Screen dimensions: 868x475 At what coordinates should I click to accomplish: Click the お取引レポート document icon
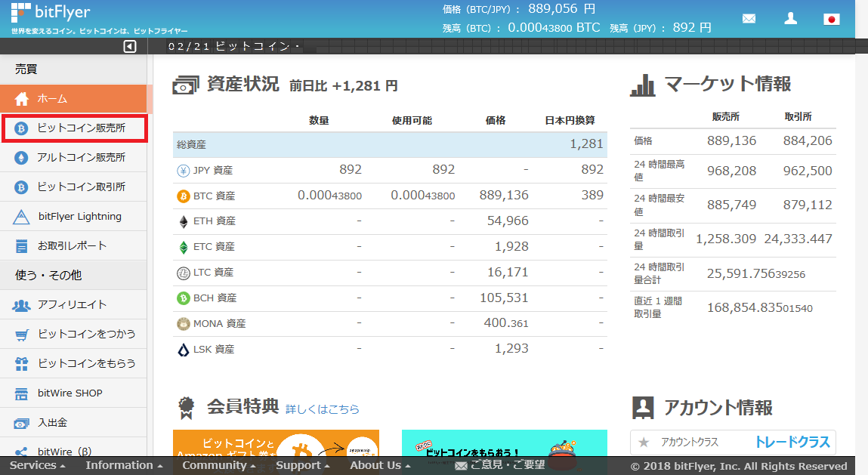[x=21, y=246]
